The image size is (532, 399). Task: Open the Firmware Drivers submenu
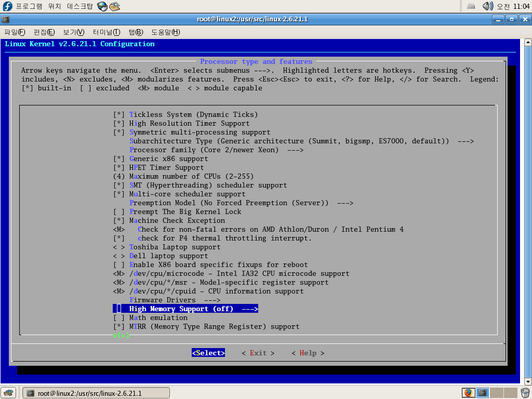point(175,300)
